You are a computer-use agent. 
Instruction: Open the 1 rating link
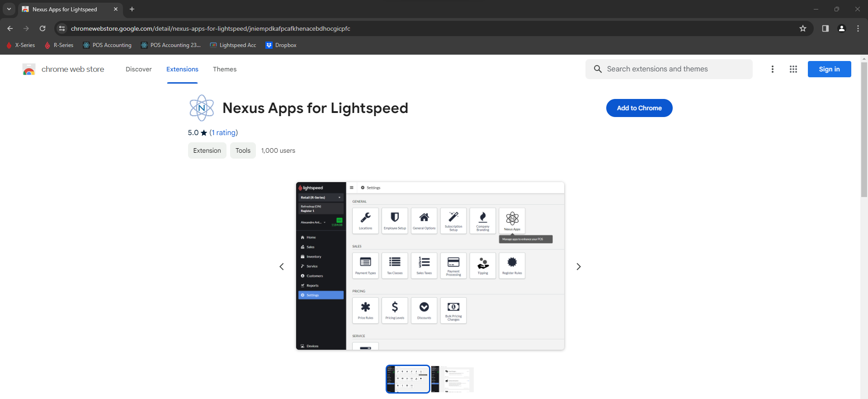(223, 132)
